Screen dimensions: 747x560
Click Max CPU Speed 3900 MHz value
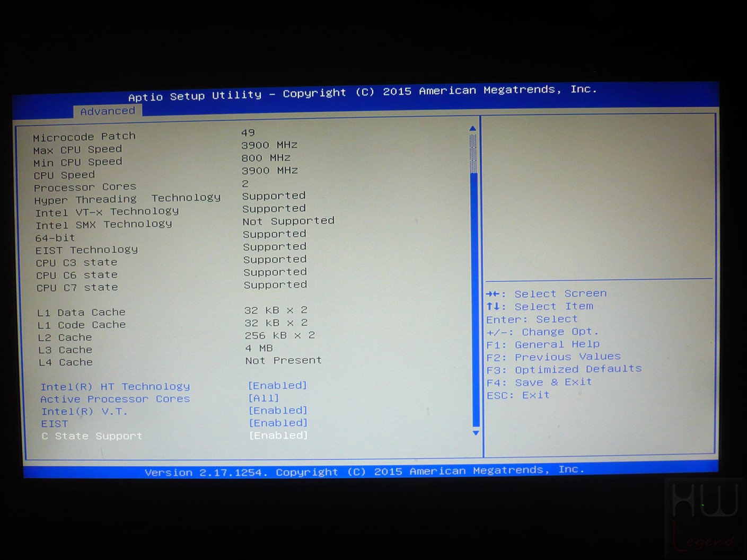(270, 145)
